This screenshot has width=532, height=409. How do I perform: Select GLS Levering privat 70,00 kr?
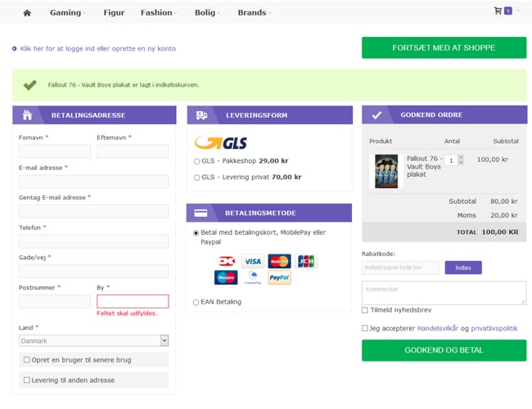coord(196,178)
